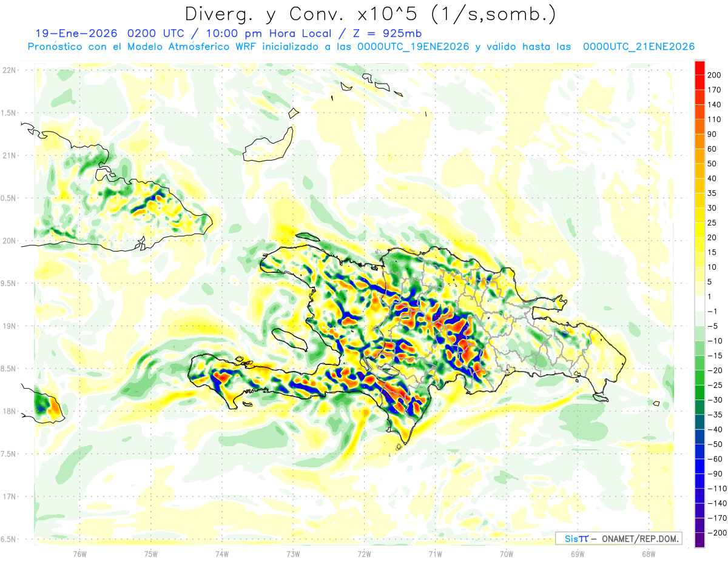Click the '40' color bar value
The width and height of the screenshot is (728, 562).
(713, 179)
